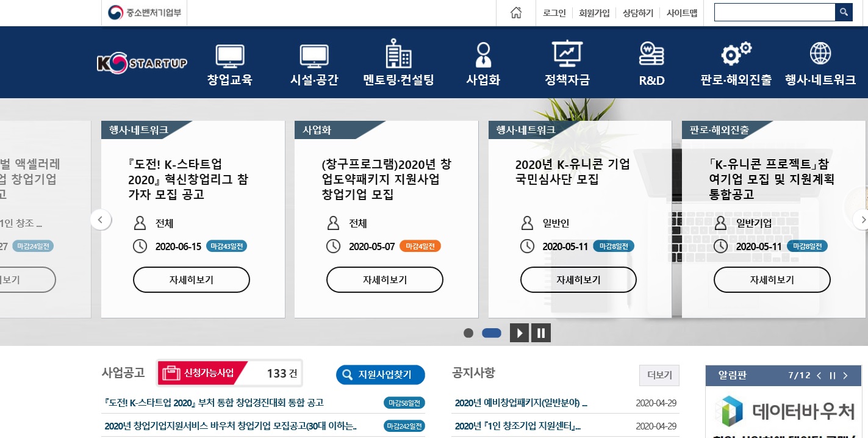The width and height of the screenshot is (868, 438).
Task: Open the 판로·해외진출 gears icon
Action: coord(736,54)
